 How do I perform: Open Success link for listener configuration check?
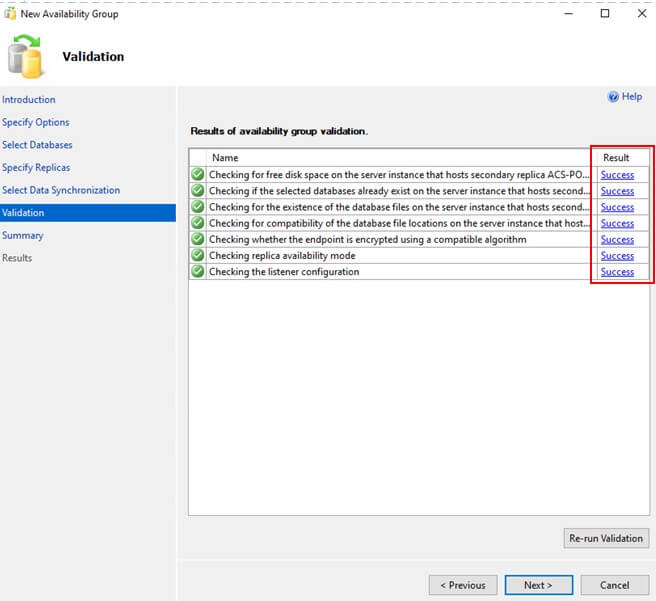tap(617, 272)
